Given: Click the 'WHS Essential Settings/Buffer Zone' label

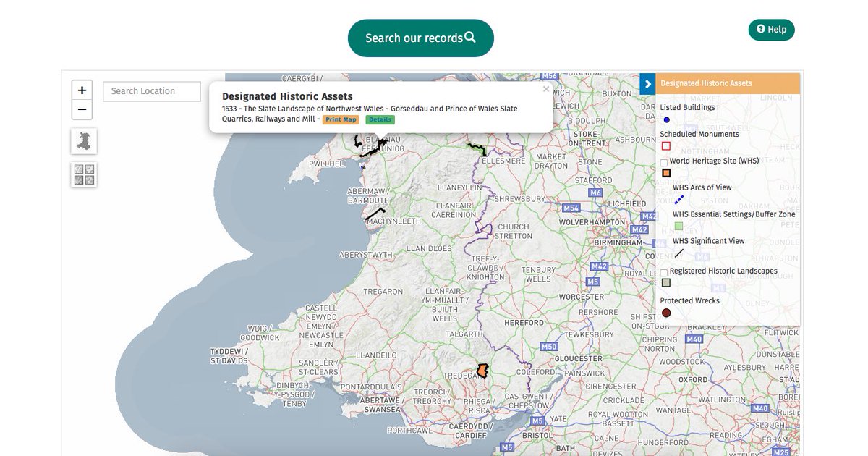Looking at the screenshot, I should (x=733, y=215).
